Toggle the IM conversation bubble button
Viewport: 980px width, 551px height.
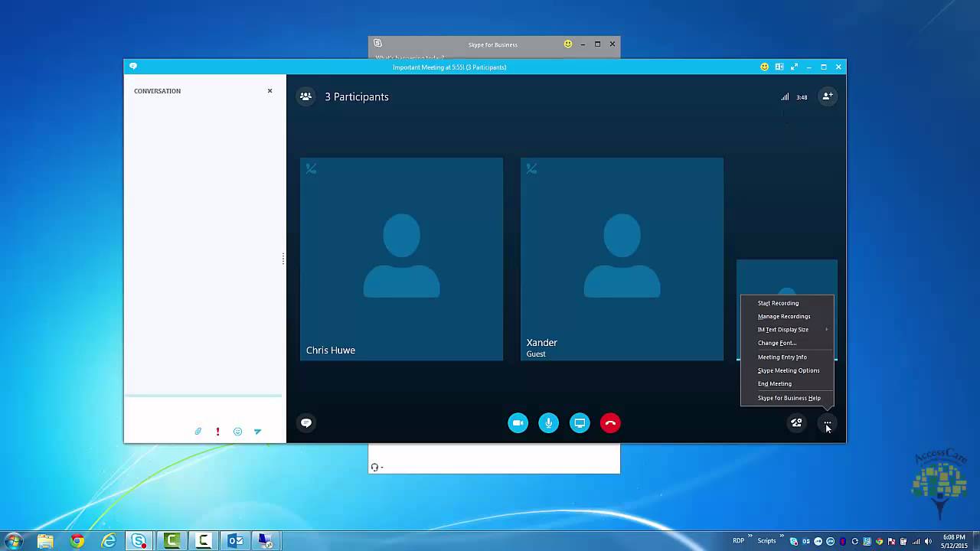(305, 423)
